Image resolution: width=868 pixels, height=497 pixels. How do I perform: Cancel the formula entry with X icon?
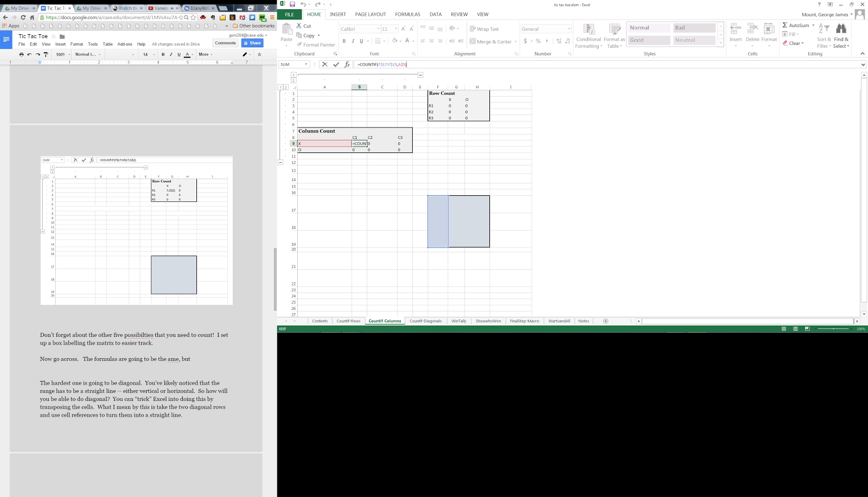click(x=324, y=65)
